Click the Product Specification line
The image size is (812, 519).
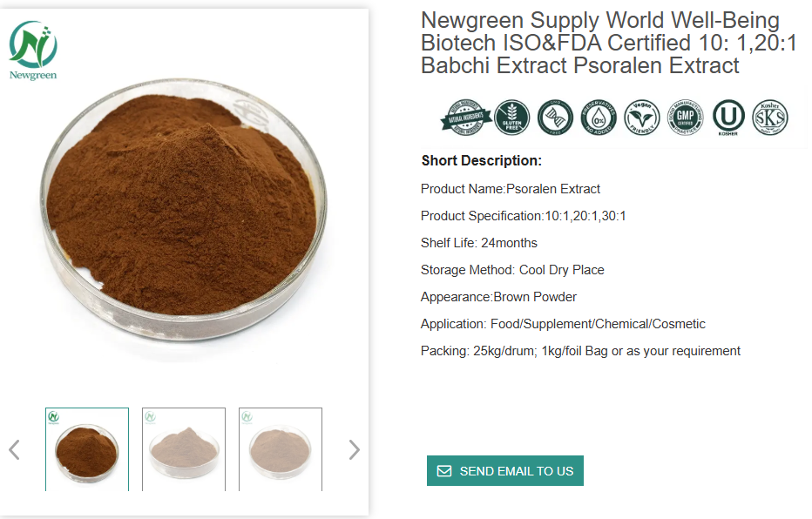coord(524,216)
